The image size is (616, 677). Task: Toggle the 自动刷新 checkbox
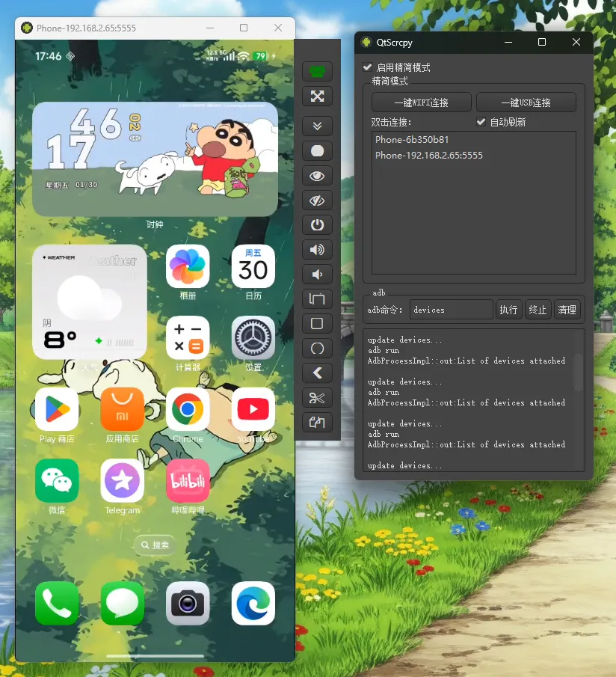point(481,122)
